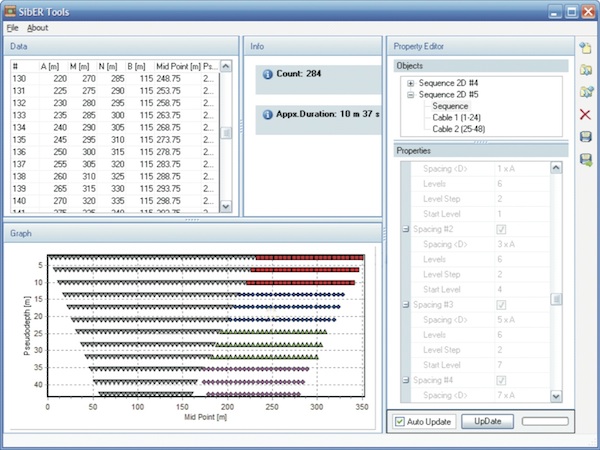
Task: Click the save-as disk icon with arrow
Action: pos(586,160)
